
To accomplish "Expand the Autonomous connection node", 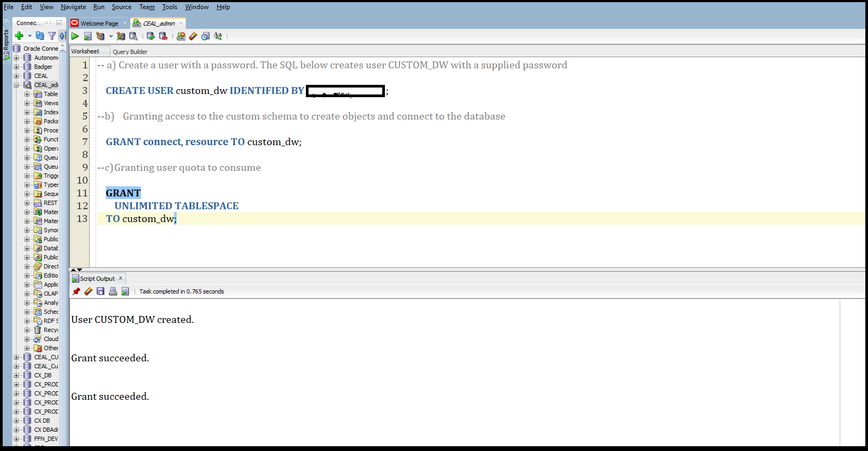I will coord(17,58).
